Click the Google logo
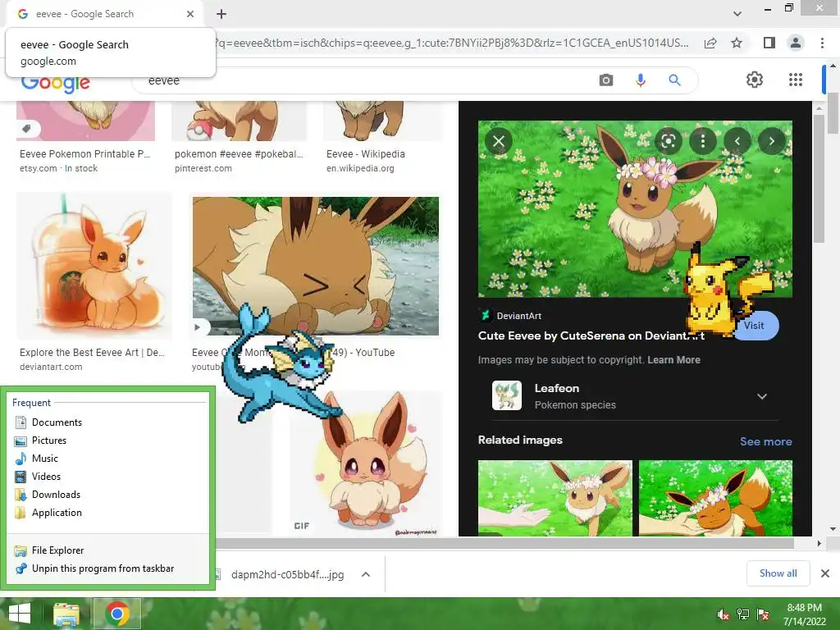 coord(56,83)
